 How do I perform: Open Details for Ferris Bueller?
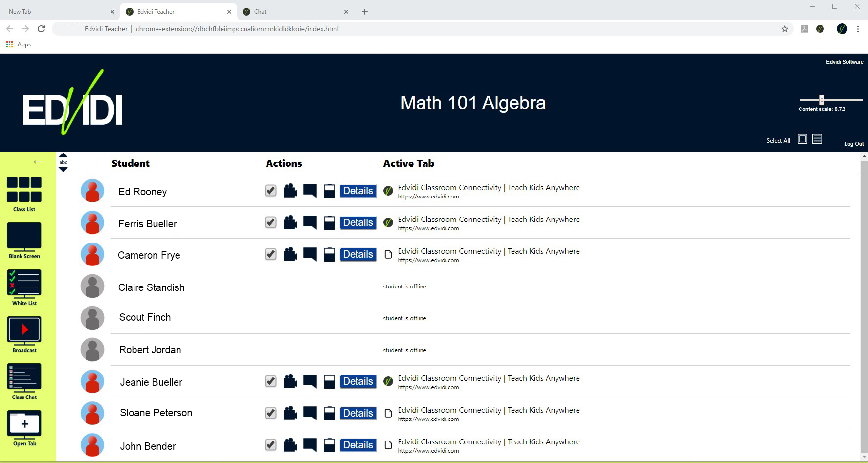[x=358, y=222]
